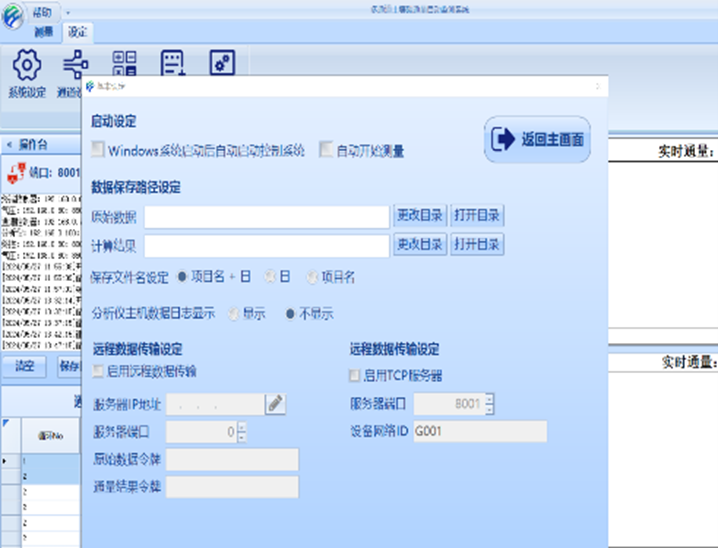The image size is (718, 548).
Task: Open the quick access toolbar dropdown arrow
Action: click(68, 13)
